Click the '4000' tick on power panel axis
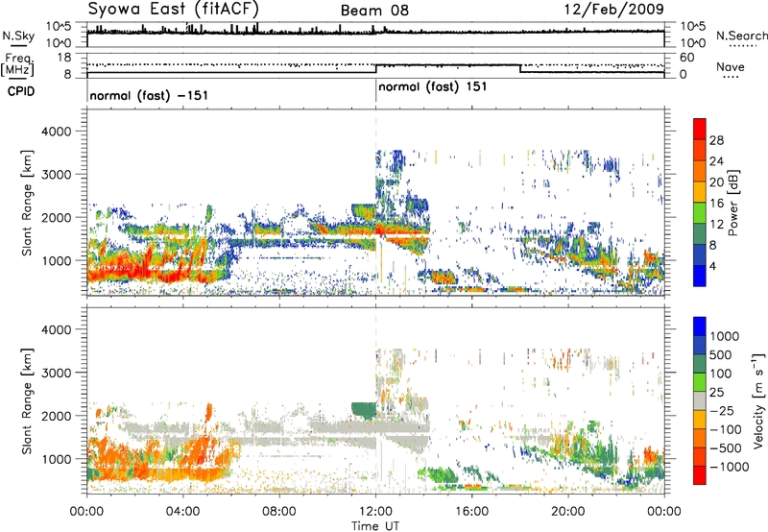 [x=56, y=132]
